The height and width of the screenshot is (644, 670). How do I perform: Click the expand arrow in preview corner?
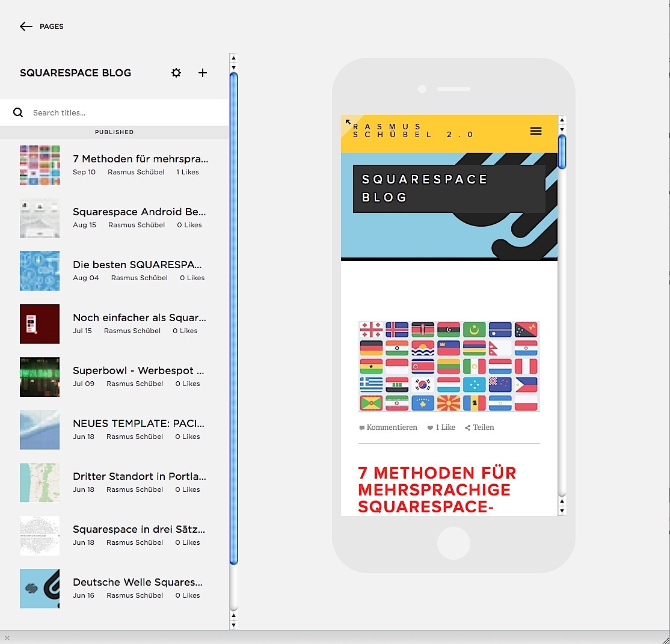pyautogui.click(x=348, y=122)
